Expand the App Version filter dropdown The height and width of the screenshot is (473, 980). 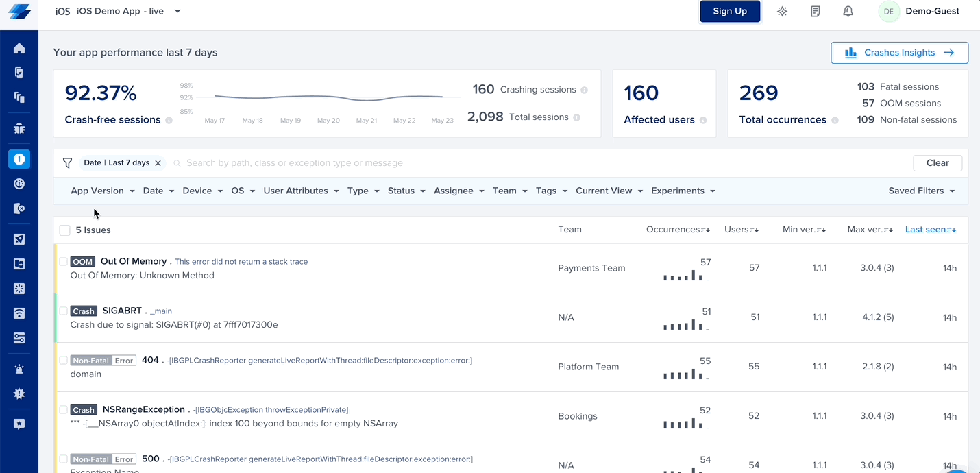point(103,191)
